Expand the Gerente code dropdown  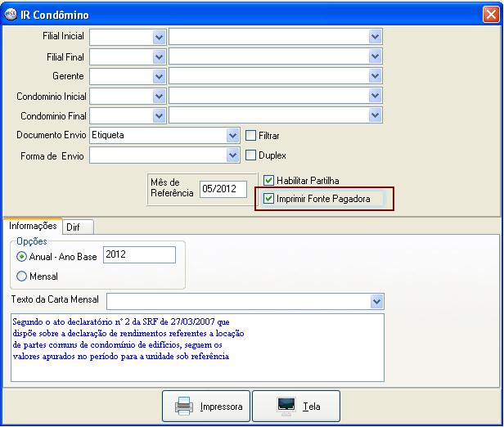158,76
